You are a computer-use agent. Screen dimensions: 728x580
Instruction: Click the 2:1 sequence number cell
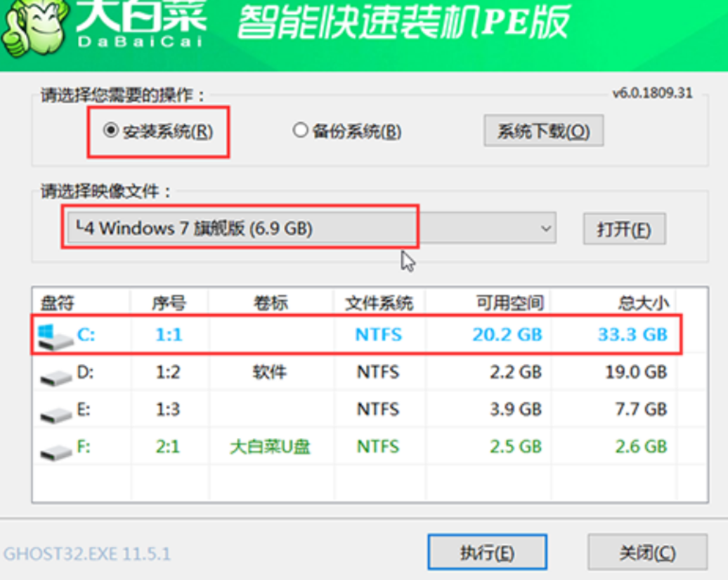(168, 446)
